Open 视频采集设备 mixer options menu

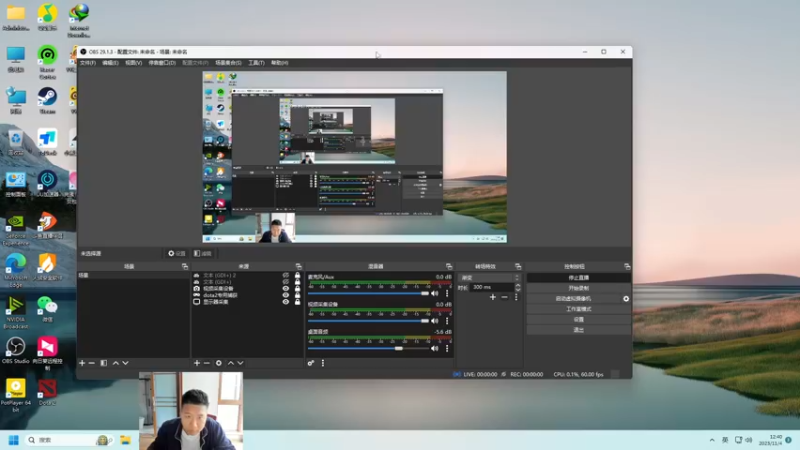click(x=447, y=321)
